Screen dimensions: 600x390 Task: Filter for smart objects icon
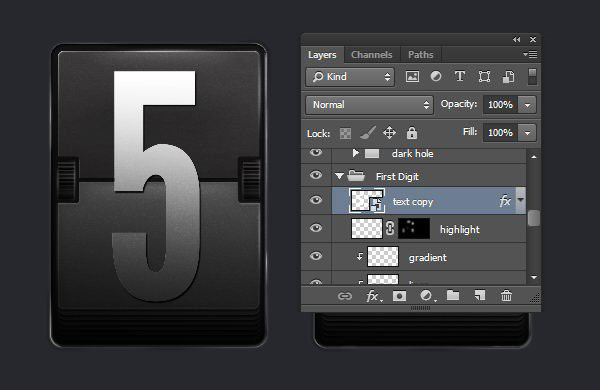tap(508, 77)
